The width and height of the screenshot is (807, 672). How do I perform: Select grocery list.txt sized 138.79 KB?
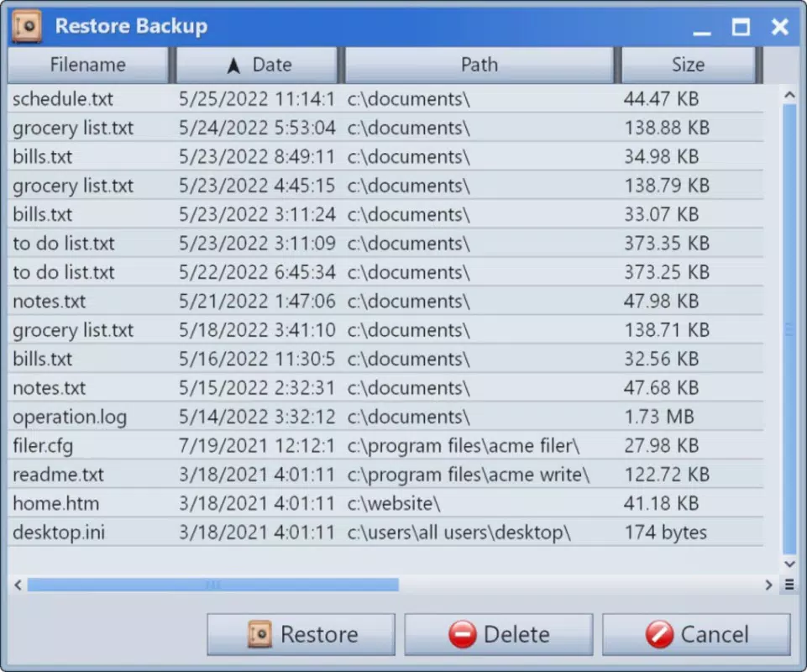click(385, 186)
